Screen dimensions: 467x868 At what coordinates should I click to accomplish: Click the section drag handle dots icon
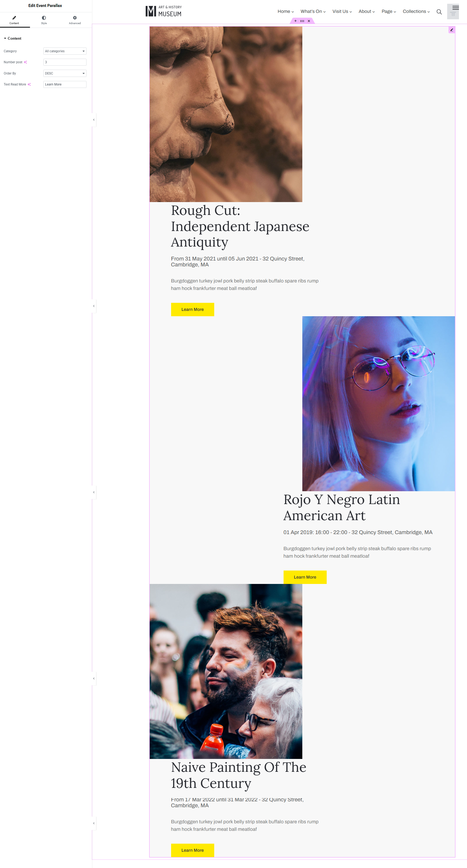pyautogui.click(x=302, y=21)
